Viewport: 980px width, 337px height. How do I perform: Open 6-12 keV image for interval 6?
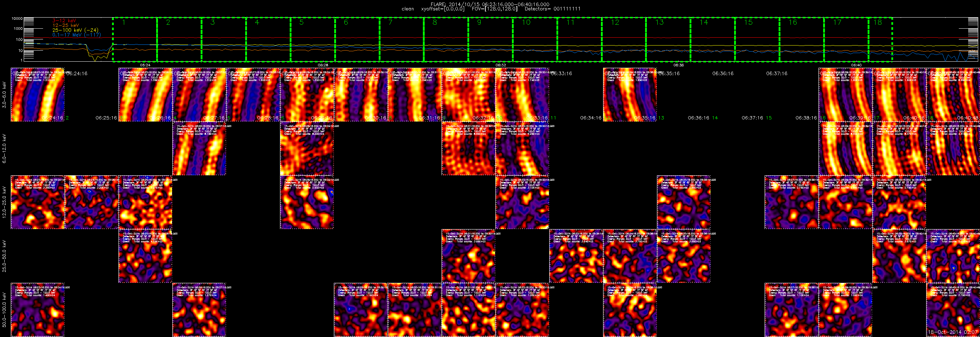tap(307, 148)
